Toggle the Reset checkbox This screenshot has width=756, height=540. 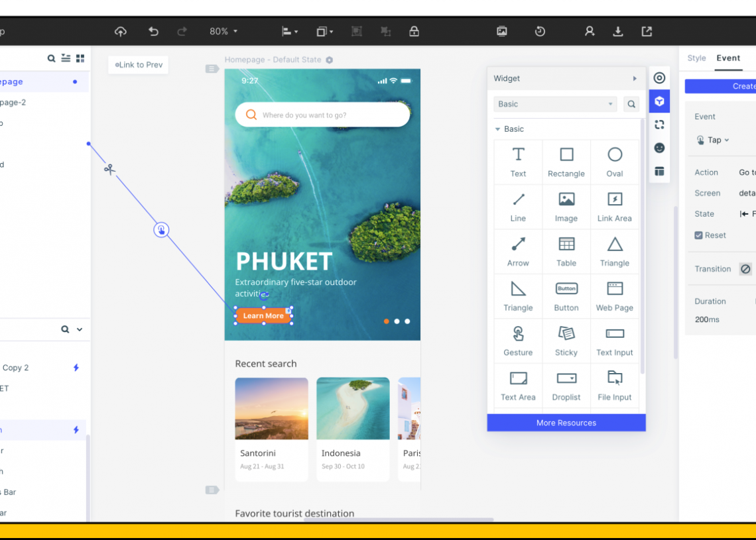pos(698,235)
